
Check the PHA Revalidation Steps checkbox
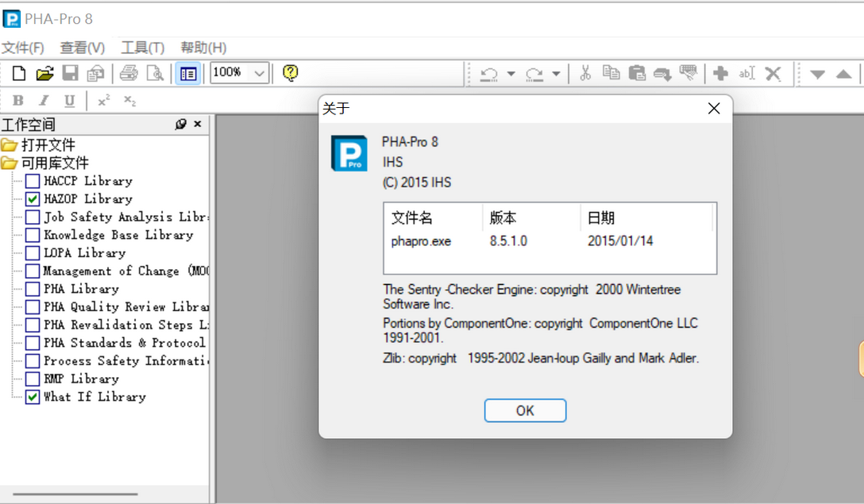pyautogui.click(x=33, y=325)
